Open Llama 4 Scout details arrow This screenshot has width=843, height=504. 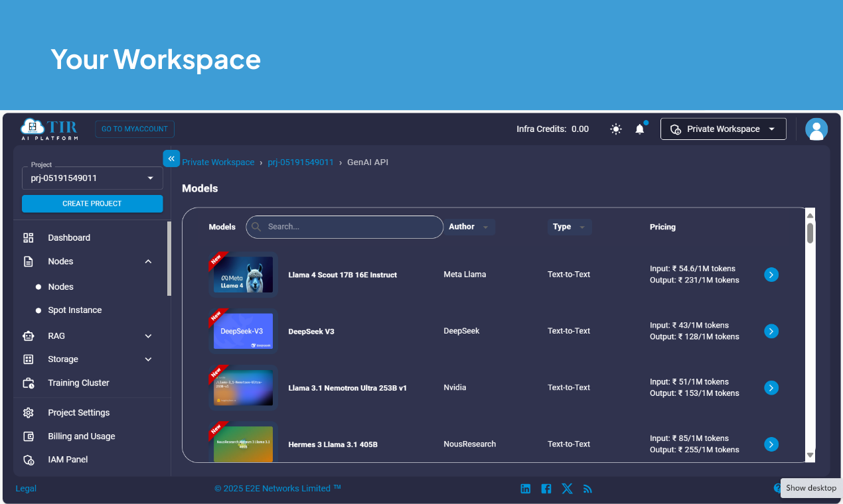pos(771,275)
